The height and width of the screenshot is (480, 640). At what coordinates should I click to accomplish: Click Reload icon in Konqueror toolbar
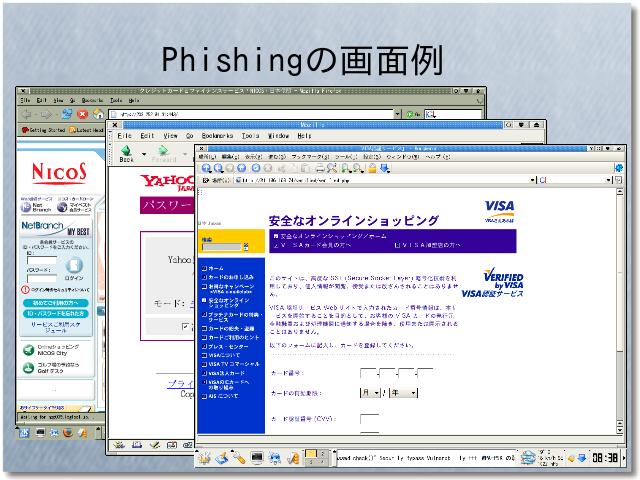[x=256, y=168]
